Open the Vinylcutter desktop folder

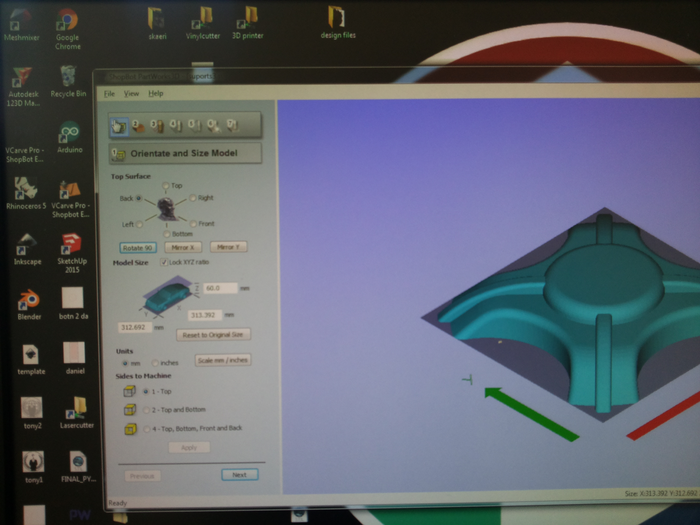pyautogui.click(x=203, y=23)
